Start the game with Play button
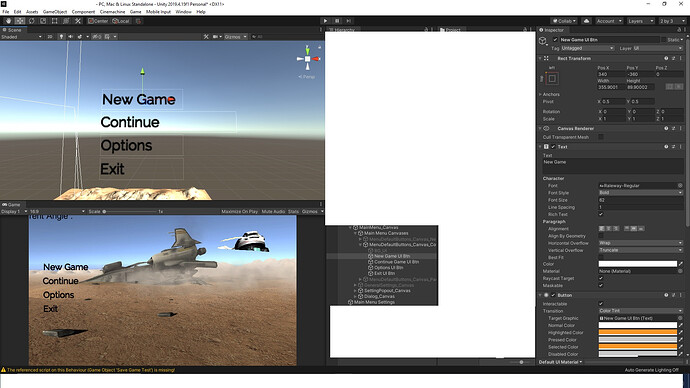The height and width of the screenshot is (388, 690). coord(325,21)
